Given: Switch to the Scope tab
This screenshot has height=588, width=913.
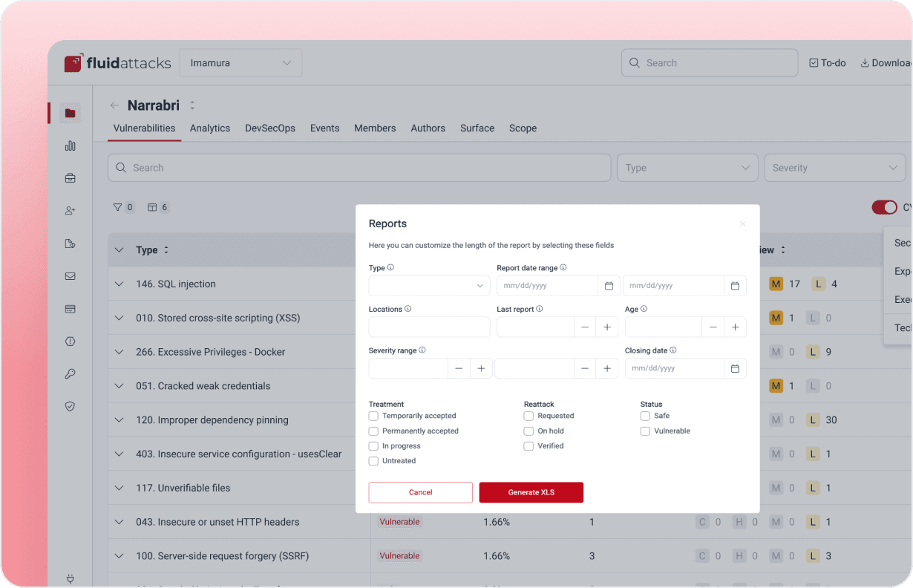Looking at the screenshot, I should tap(523, 128).
